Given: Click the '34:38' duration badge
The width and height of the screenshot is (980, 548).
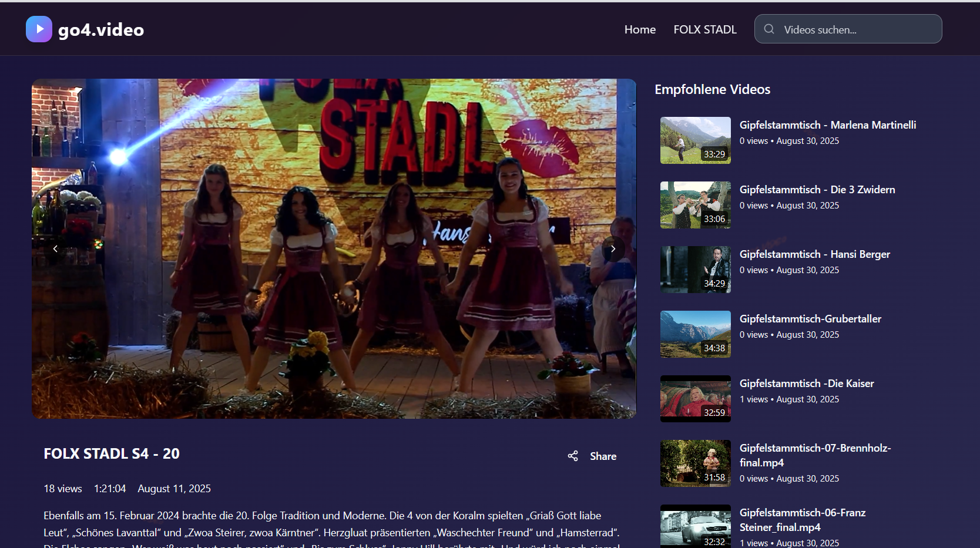Looking at the screenshot, I should coord(714,348).
